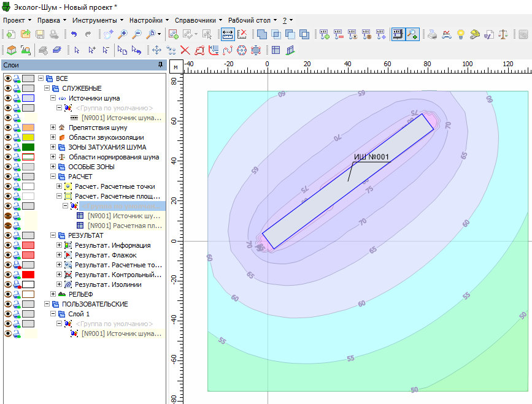Click the red X delete tool
The image size is (532, 404).
click(185, 50)
